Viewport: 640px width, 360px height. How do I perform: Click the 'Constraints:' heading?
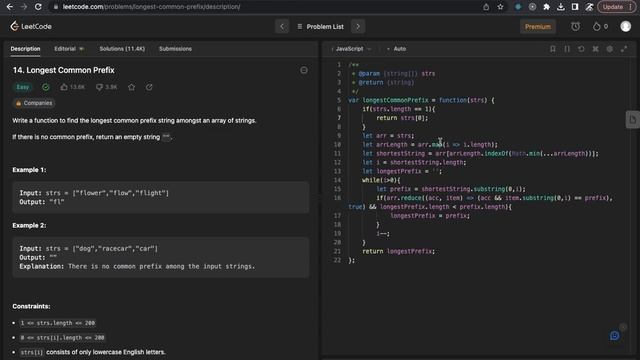tap(31, 306)
